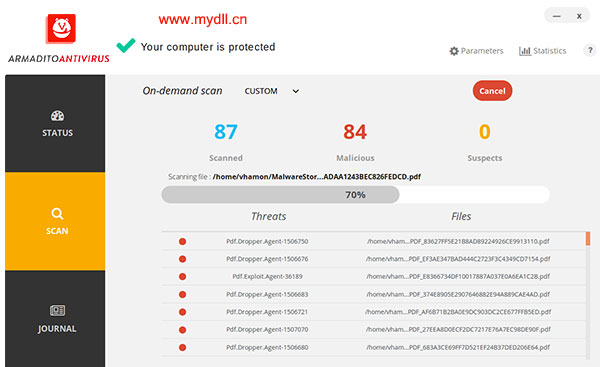Open the STATUS section gauge icon
Image resolution: width=600 pixels, height=367 pixels.
[57, 116]
